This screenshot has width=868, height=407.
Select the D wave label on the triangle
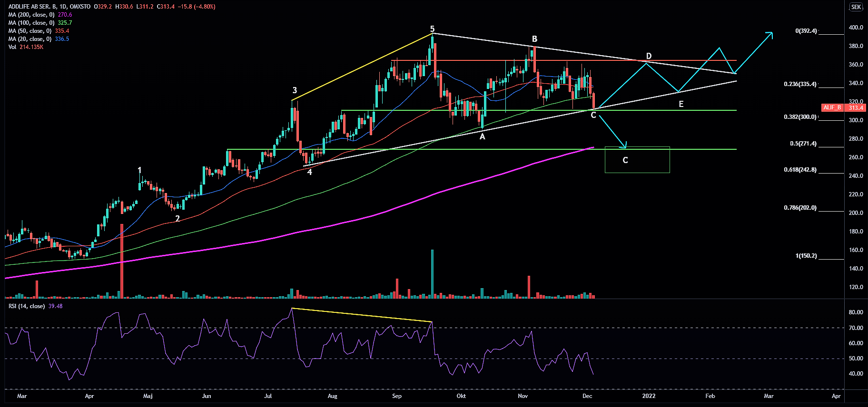pos(648,56)
